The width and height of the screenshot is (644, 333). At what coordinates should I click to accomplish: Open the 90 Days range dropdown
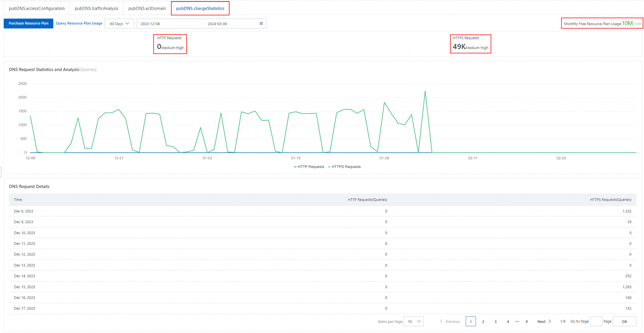coord(119,24)
